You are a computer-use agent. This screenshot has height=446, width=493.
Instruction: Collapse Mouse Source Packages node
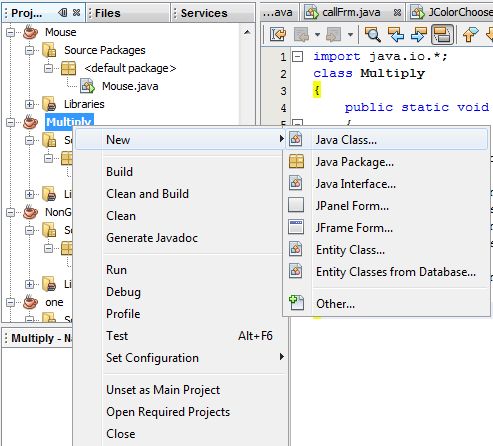point(30,50)
